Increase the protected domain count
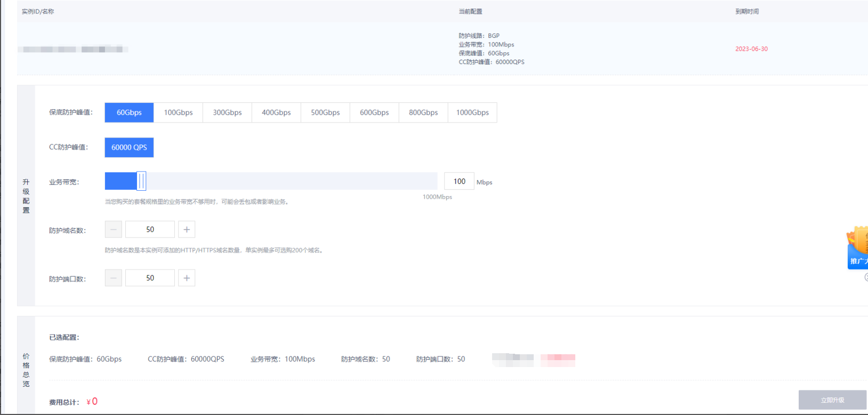This screenshot has width=868, height=415. pyautogui.click(x=187, y=230)
